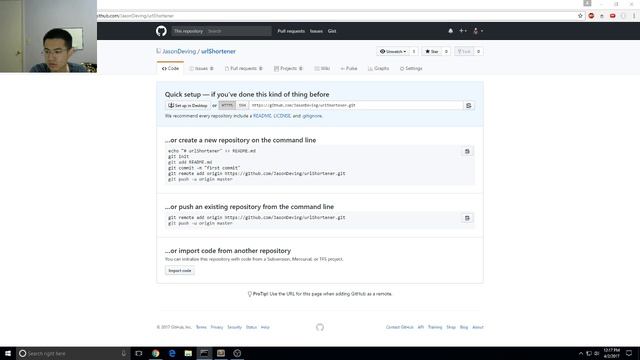Open Chrome's three-dot menu

[x=634, y=16]
